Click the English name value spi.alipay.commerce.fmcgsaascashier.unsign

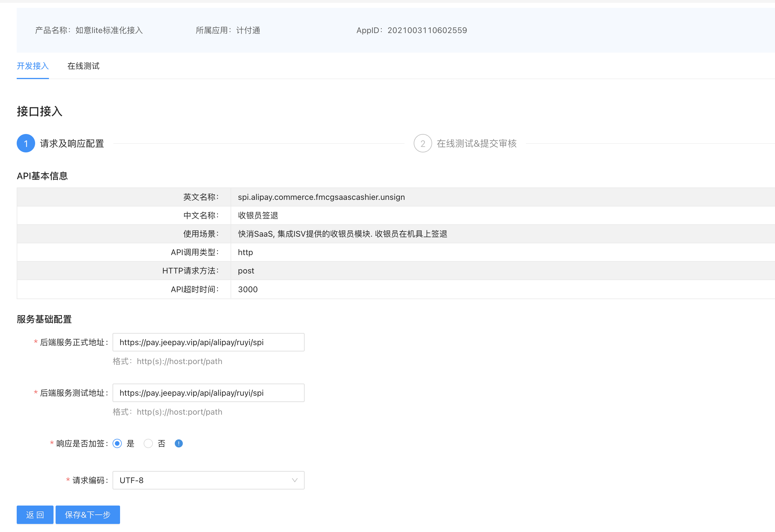coord(321,197)
